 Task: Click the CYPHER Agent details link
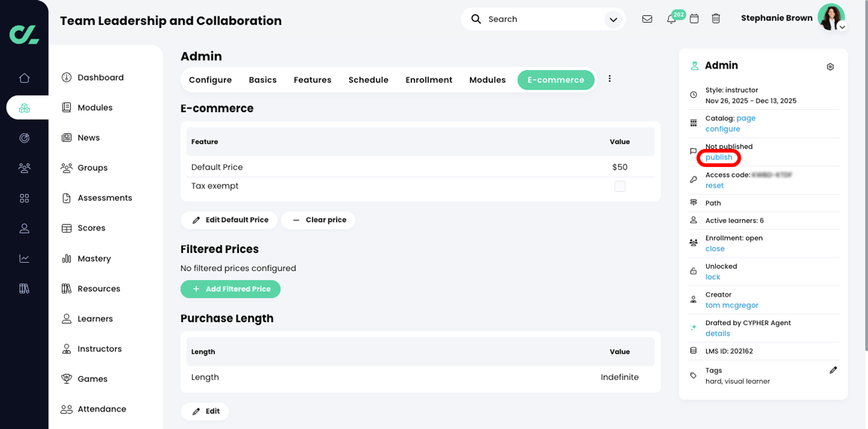pos(717,333)
